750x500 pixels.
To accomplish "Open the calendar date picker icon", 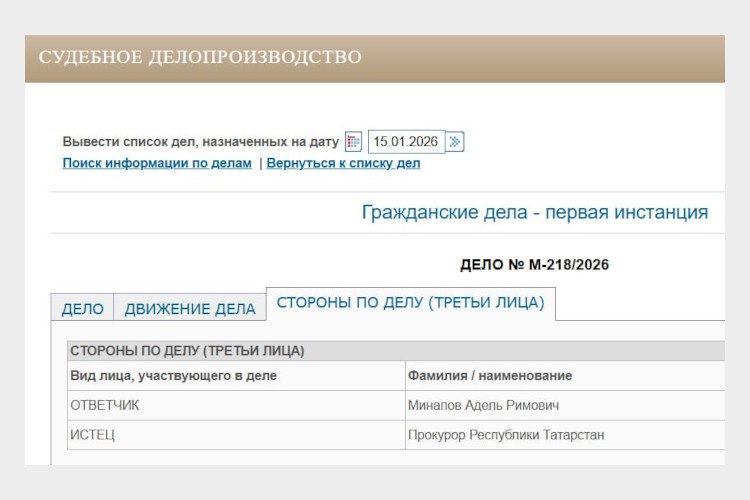I will [x=353, y=142].
